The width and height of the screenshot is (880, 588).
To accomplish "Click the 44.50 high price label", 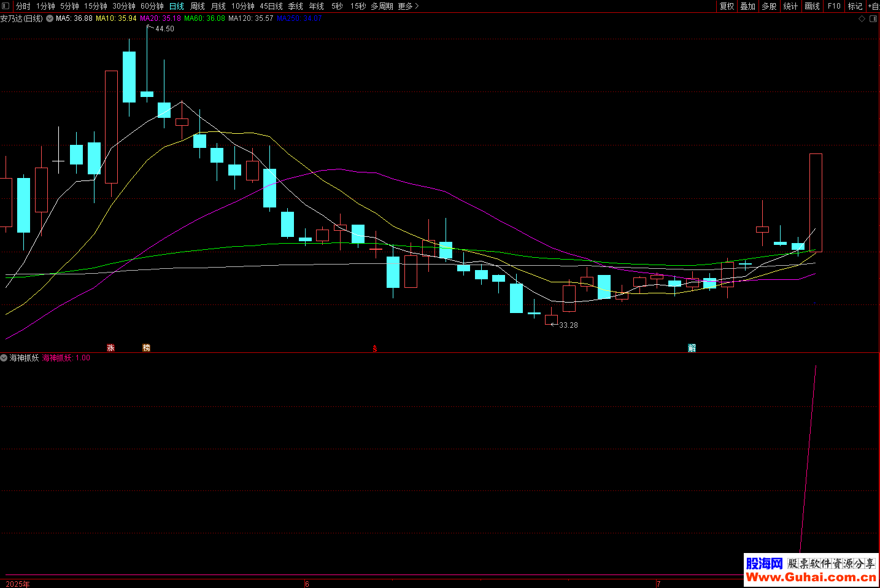I will 164,29.
